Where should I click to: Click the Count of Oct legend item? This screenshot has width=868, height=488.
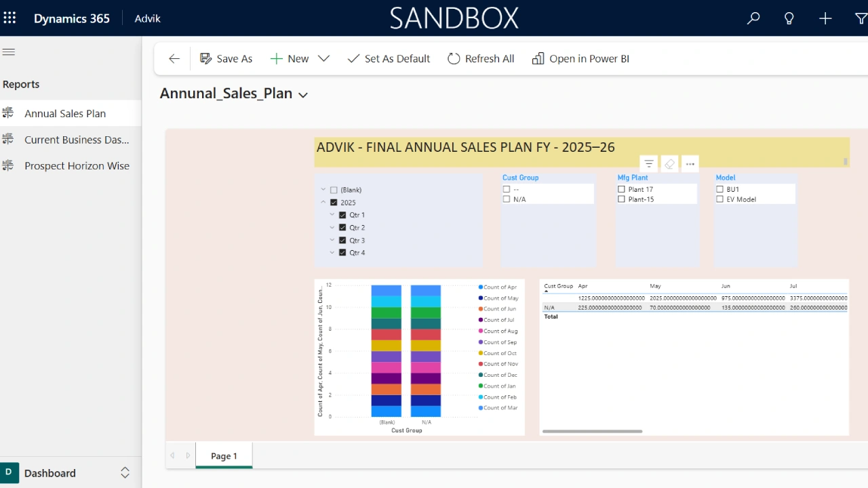pos(498,353)
